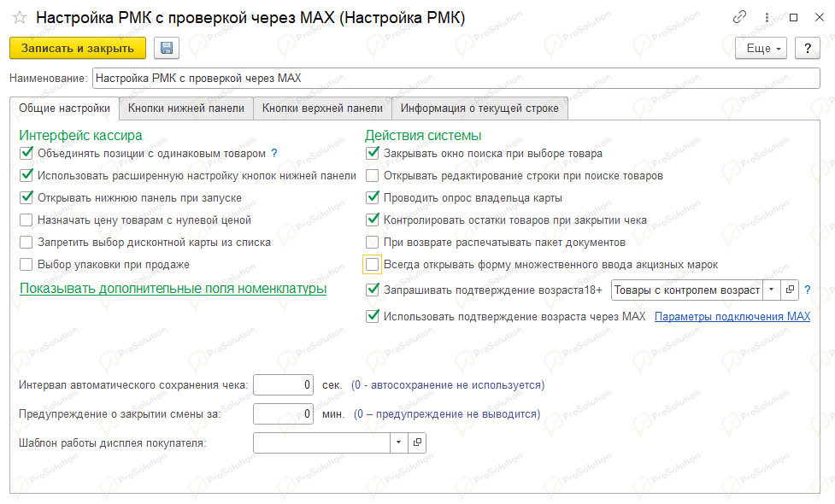Viewport: 835px width, 504px height.
Task: Disable 'Использовать подтверждение возраста через MAX'
Action: (x=373, y=317)
